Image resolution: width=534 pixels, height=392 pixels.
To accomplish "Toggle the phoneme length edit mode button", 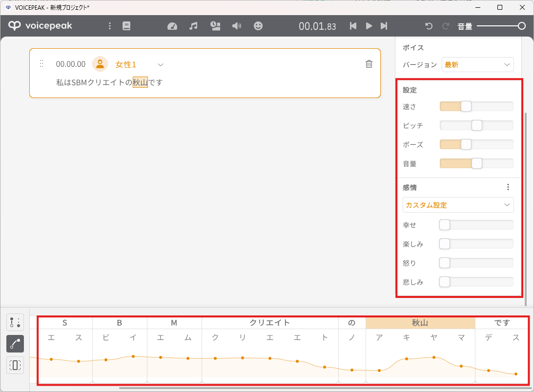I will [x=15, y=365].
